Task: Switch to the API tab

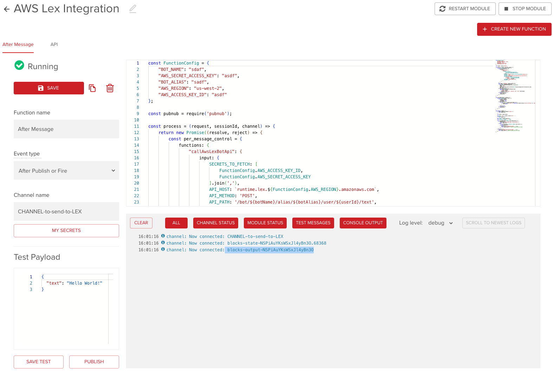Action: tap(54, 45)
